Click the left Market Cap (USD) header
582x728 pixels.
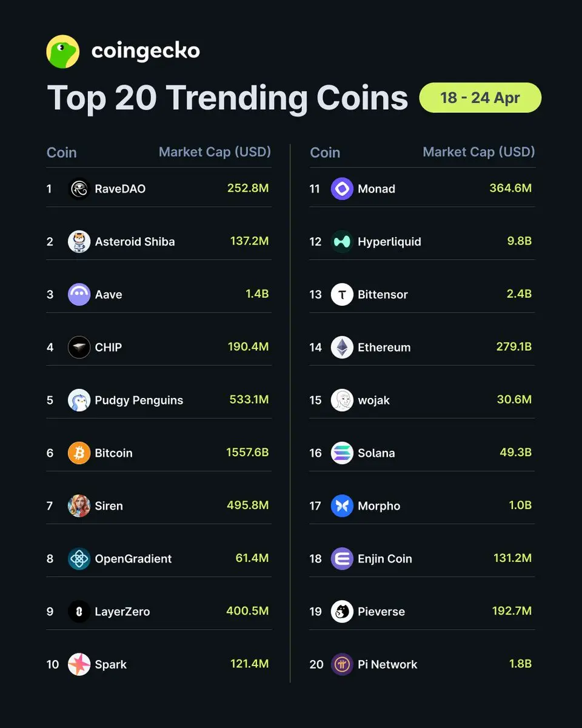point(215,152)
